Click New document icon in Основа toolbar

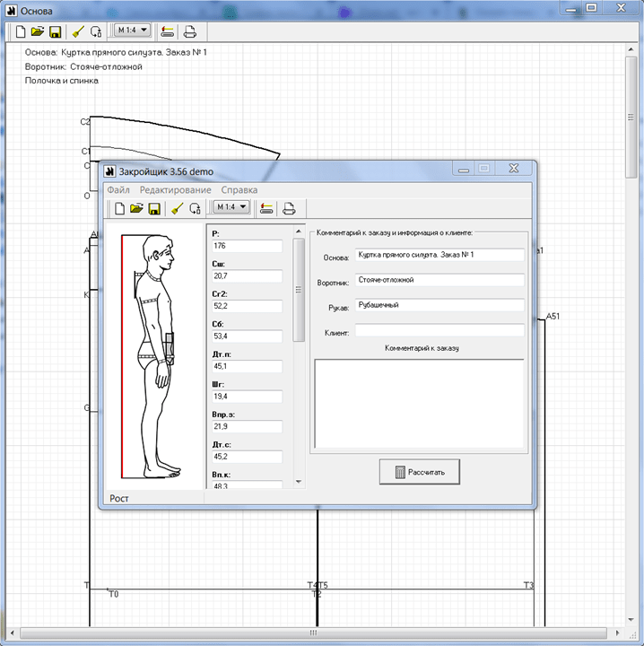point(20,31)
